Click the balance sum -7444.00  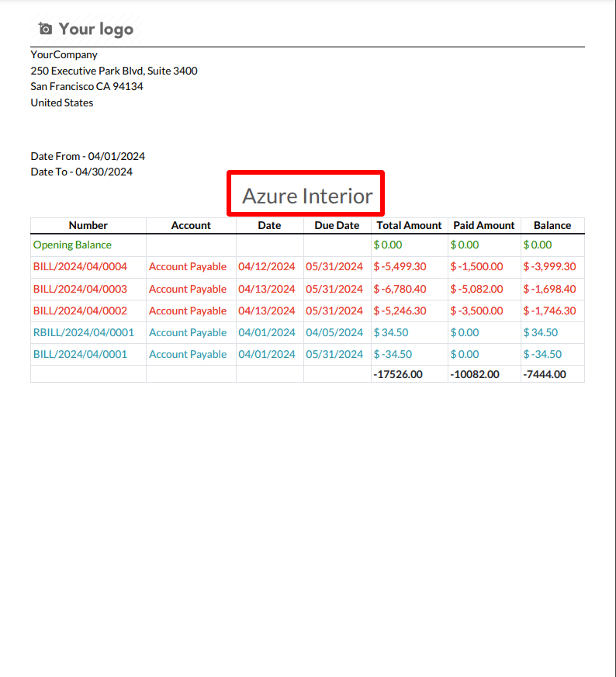(x=545, y=374)
